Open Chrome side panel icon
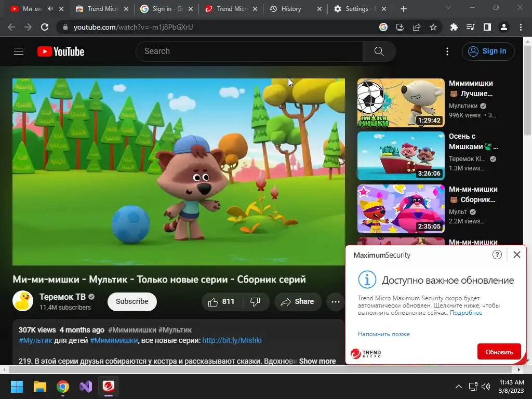The height and width of the screenshot is (399, 532). 487,27
